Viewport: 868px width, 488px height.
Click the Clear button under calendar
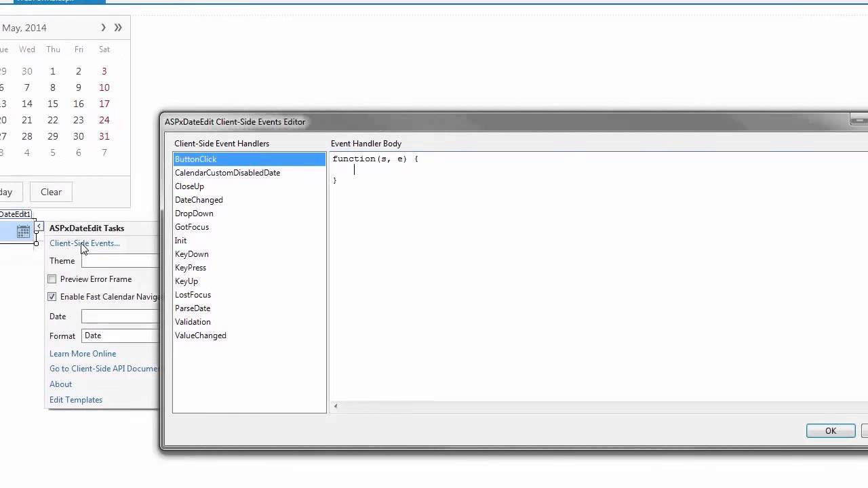point(51,192)
